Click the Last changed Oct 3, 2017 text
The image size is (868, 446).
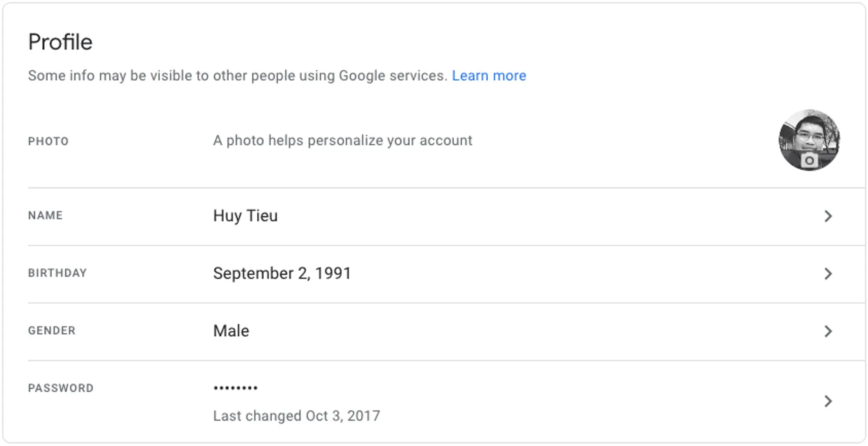[296, 416]
